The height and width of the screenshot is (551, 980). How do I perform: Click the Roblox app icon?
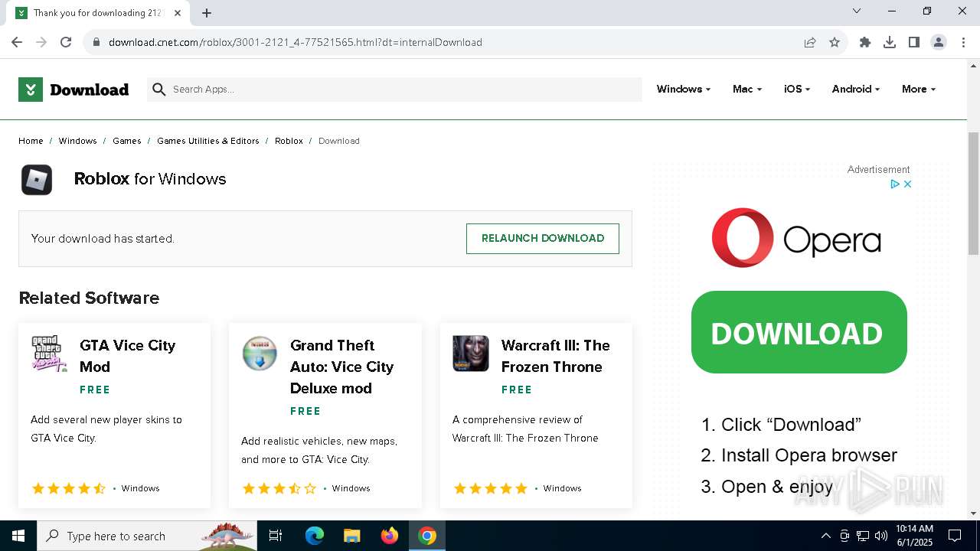[x=37, y=180]
